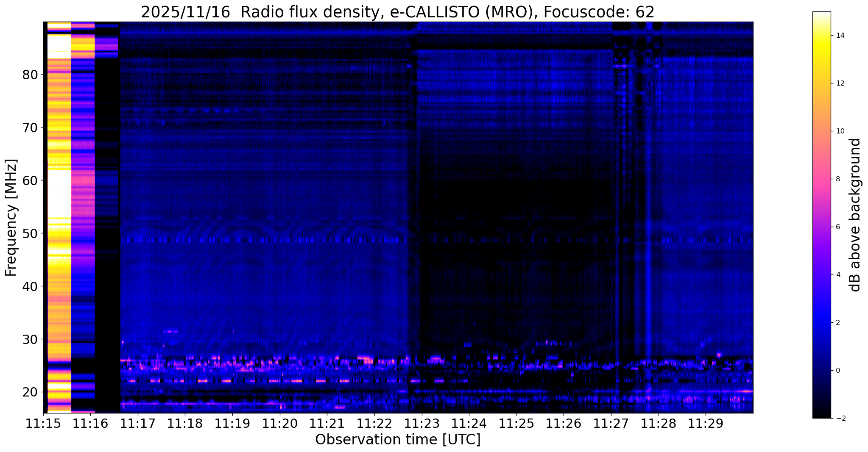Click the 70 MHz frequency tick label
Screen dimensions: 868x452
click(x=30, y=128)
